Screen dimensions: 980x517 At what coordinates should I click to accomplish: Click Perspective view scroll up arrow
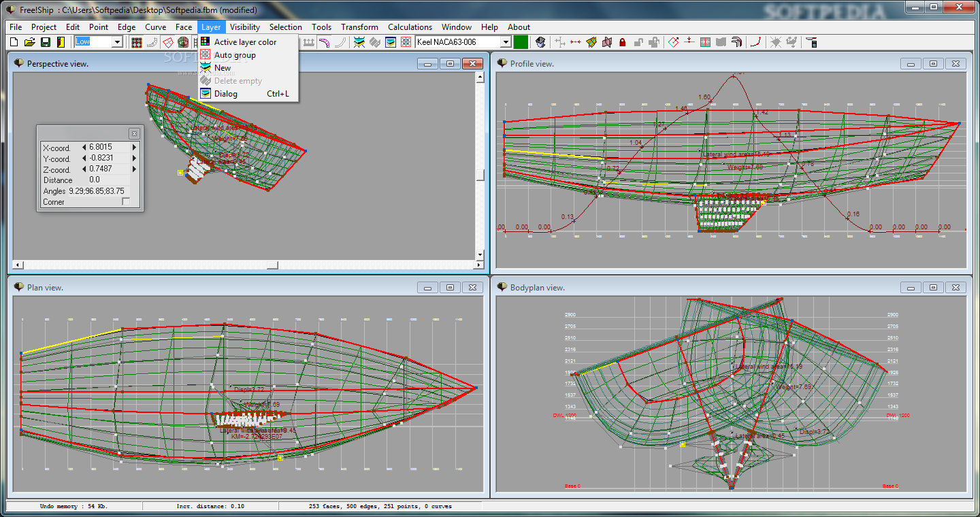(x=480, y=77)
